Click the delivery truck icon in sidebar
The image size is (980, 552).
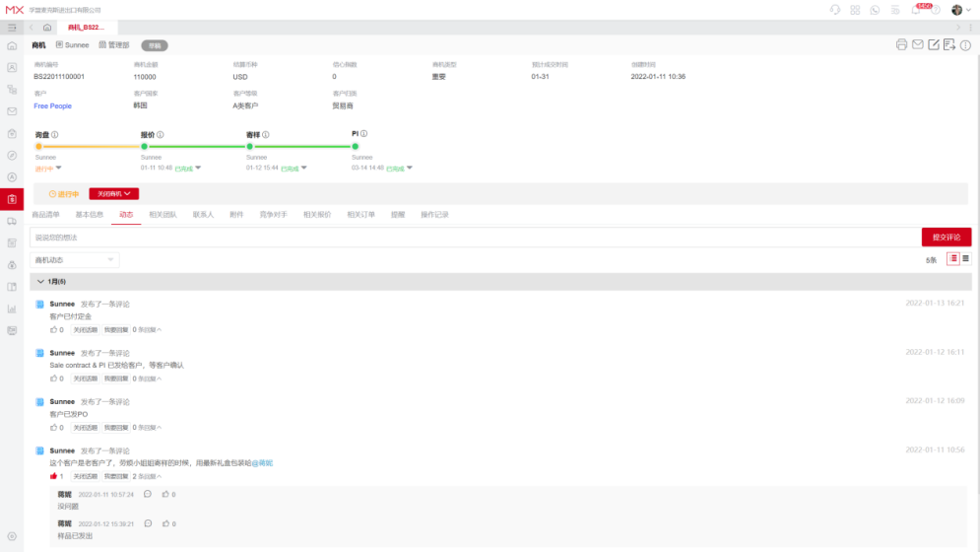click(x=12, y=221)
